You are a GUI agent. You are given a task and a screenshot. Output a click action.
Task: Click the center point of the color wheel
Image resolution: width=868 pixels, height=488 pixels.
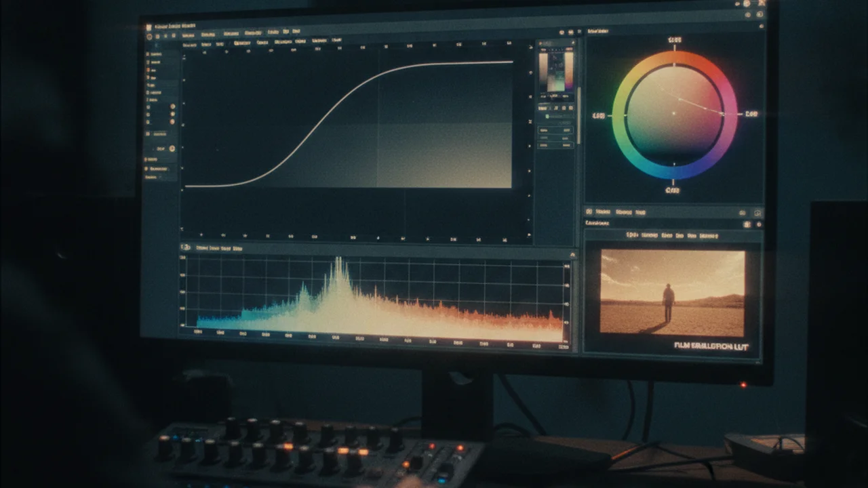pyautogui.click(x=675, y=114)
